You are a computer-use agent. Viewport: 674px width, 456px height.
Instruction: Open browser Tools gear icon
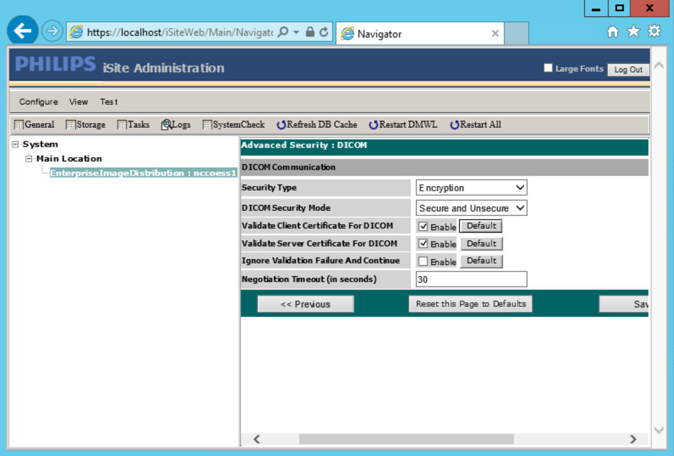point(654,31)
